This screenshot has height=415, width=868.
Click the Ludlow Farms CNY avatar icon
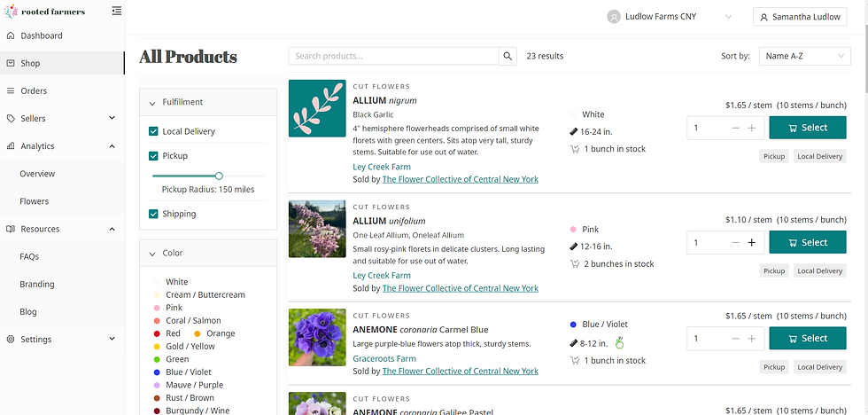point(613,17)
